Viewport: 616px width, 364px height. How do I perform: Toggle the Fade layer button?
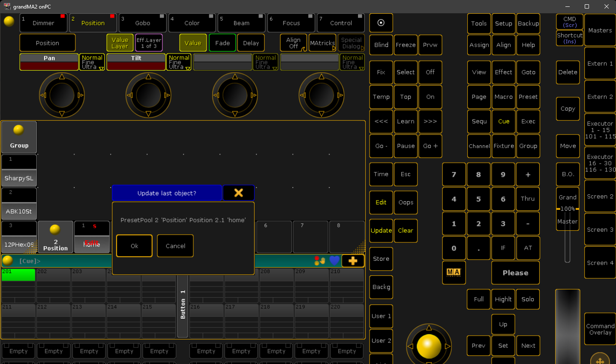click(x=222, y=43)
